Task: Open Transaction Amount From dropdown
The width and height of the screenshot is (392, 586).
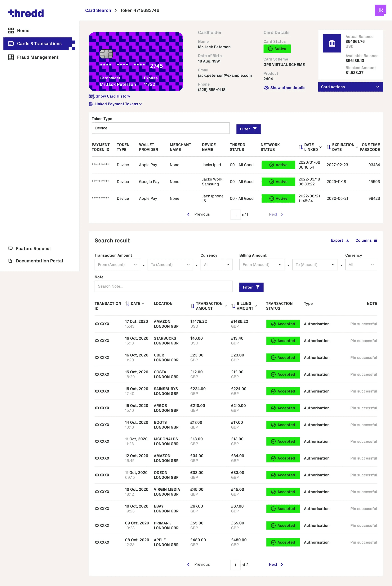Action: [x=117, y=265]
